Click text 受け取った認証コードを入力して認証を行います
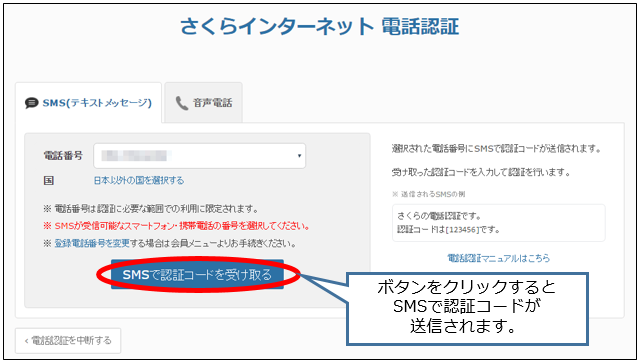This screenshot has height=364, width=641. [481, 173]
